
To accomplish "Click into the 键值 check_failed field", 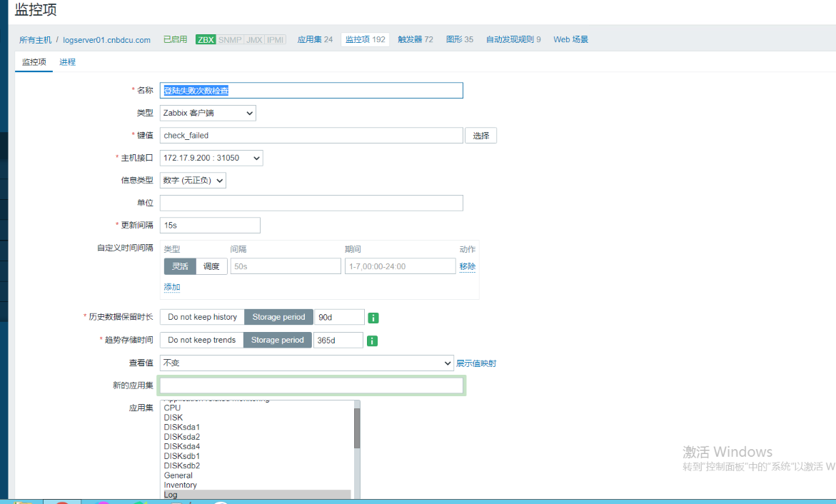I will click(x=311, y=136).
